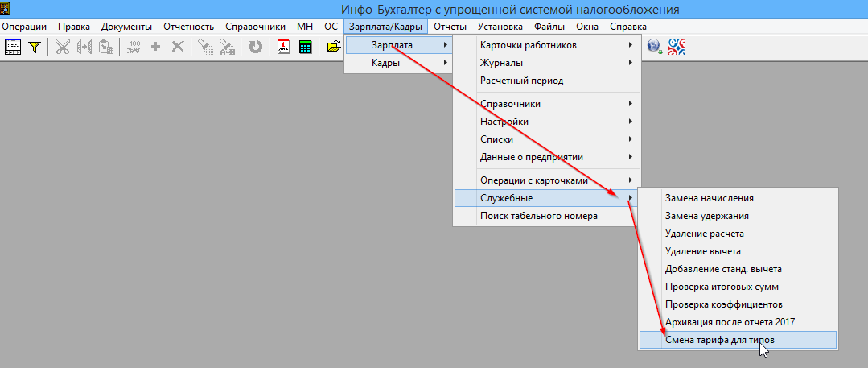Expand Карточки работников submenu
The width and height of the screenshot is (868, 368).
[x=546, y=45]
